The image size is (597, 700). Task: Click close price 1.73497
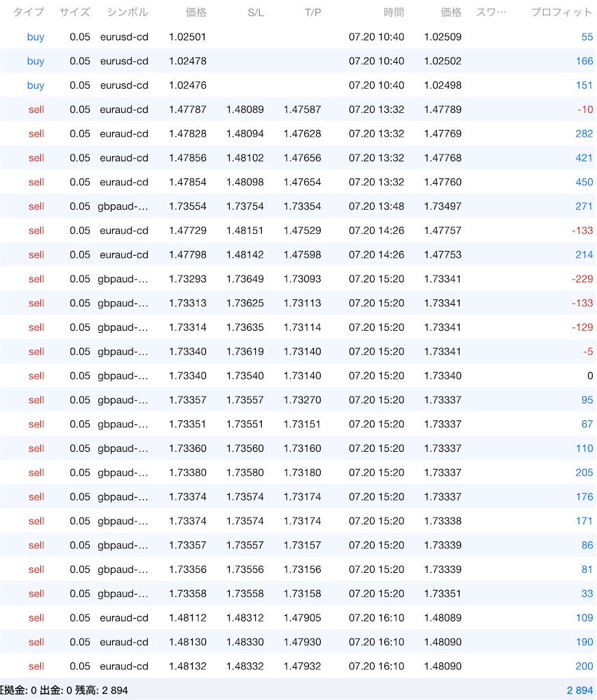click(x=442, y=206)
